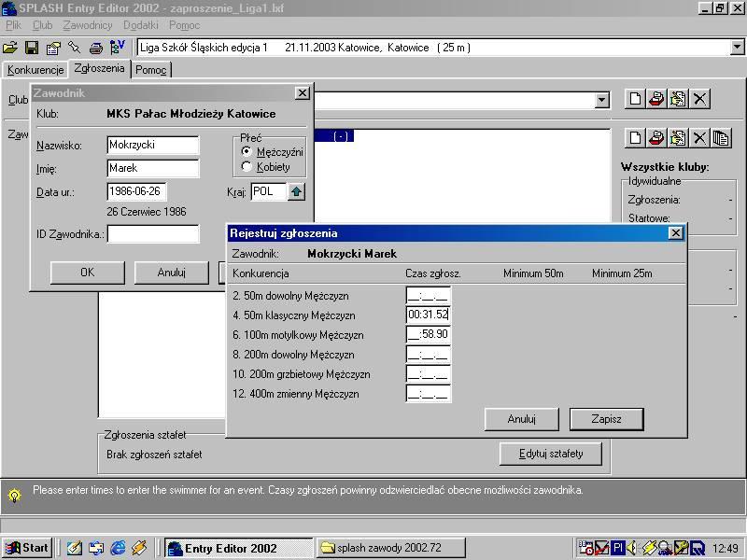Viewport: 747px width, 560px height.
Task: Open the Pomoc menu in menu bar
Action: click(184, 25)
